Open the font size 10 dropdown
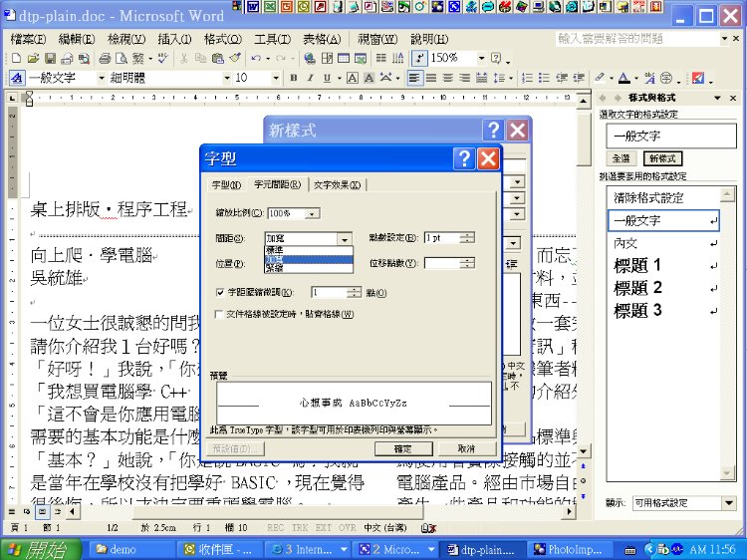Viewport: 747px width, 560px height. point(275,78)
